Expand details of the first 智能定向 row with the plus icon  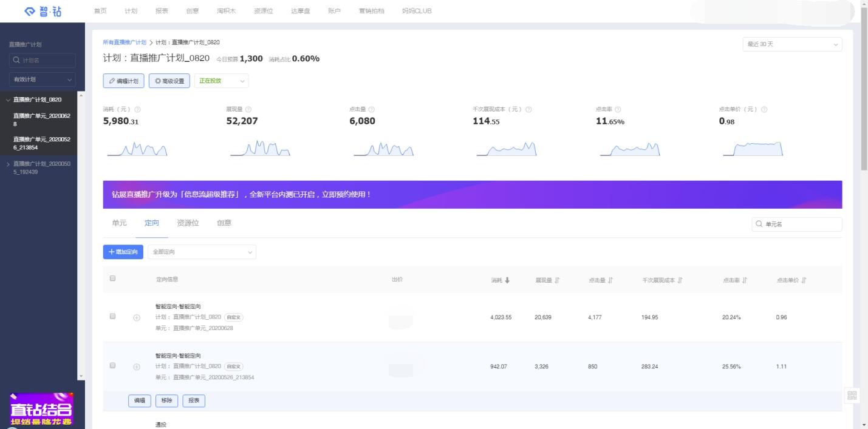click(137, 317)
